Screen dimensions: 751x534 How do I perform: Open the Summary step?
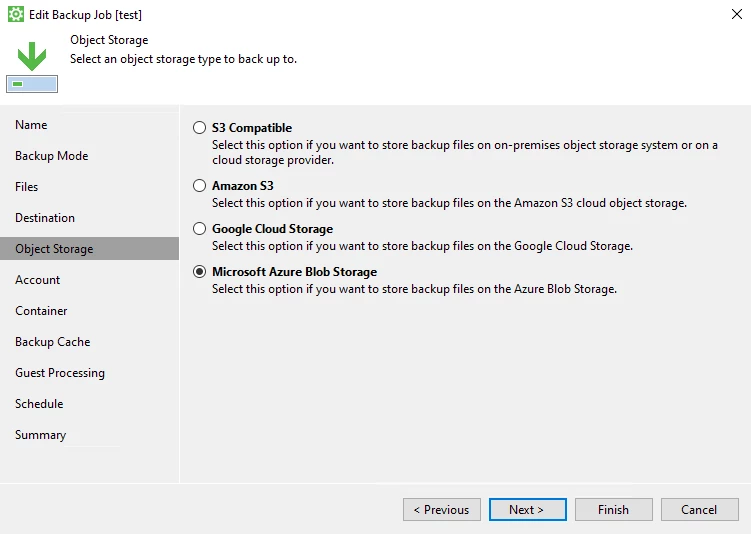(x=41, y=435)
